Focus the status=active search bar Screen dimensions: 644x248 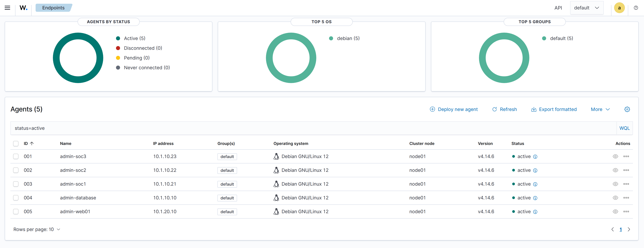[313, 128]
